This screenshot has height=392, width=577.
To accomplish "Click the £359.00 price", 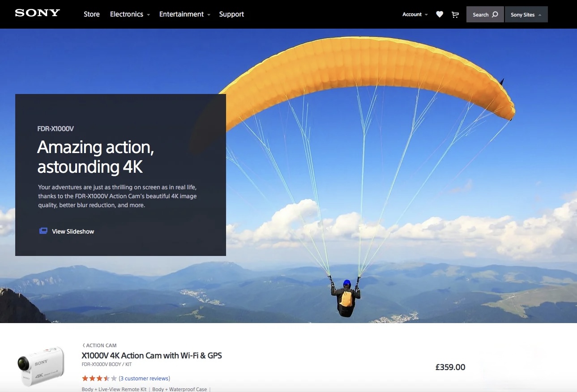I will (x=450, y=367).
